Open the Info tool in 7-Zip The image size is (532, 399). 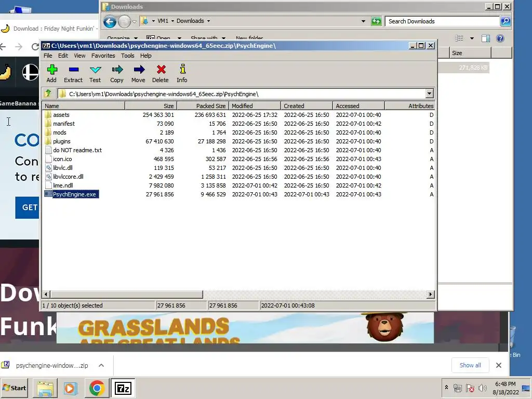pos(182,74)
